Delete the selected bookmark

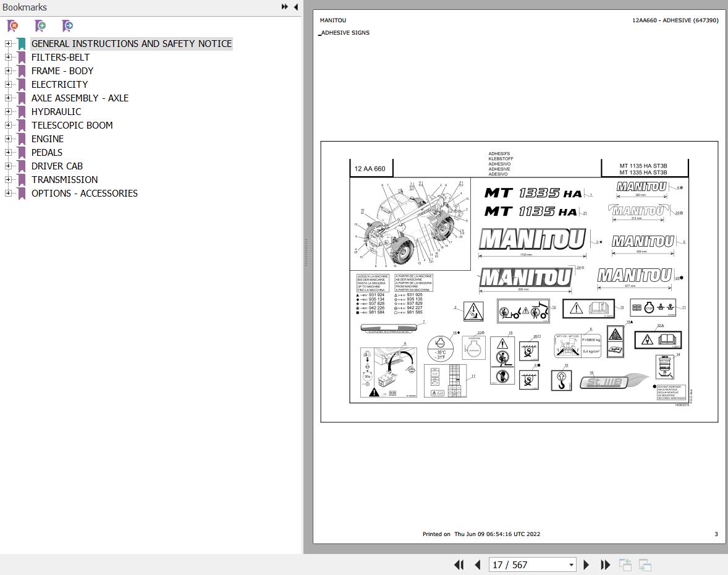point(12,26)
